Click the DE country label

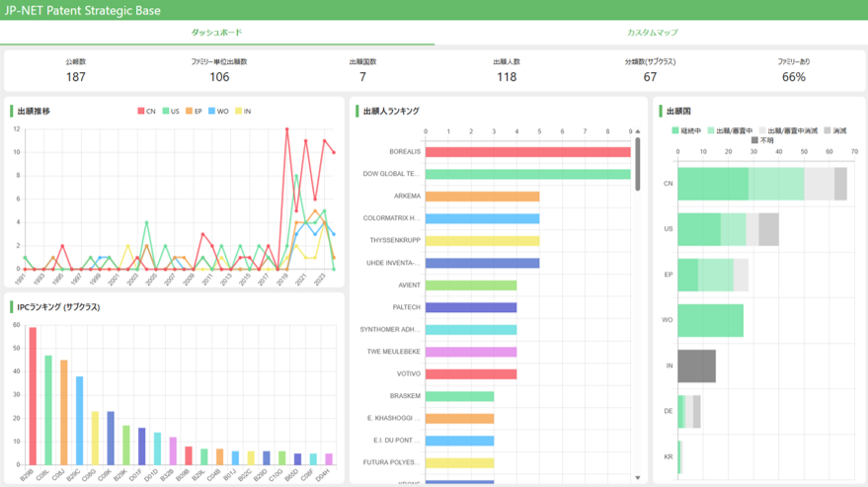click(x=669, y=411)
